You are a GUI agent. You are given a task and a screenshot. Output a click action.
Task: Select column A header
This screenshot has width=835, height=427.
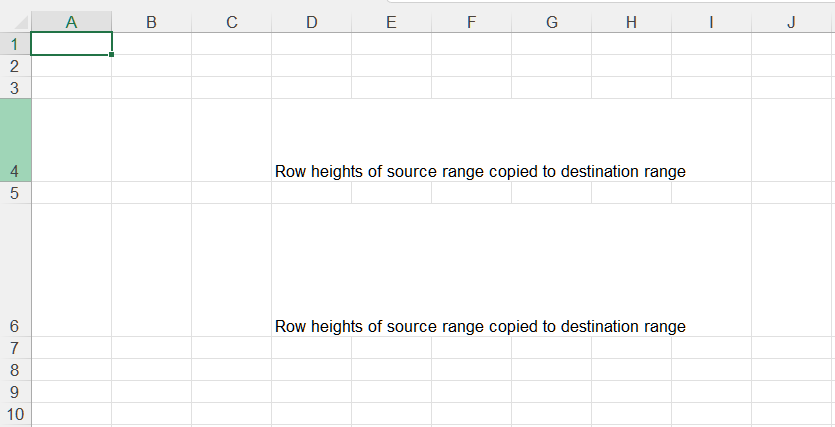pyautogui.click(x=71, y=23)
